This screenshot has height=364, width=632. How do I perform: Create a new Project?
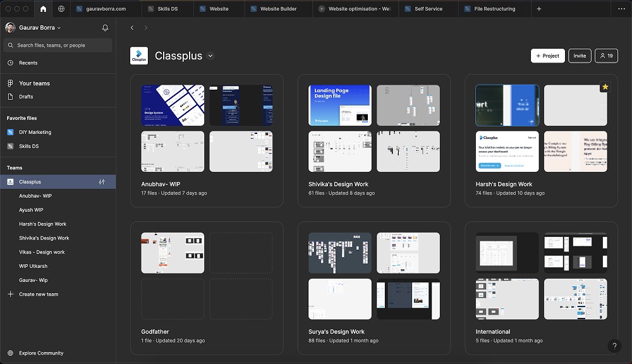[547, 56]
